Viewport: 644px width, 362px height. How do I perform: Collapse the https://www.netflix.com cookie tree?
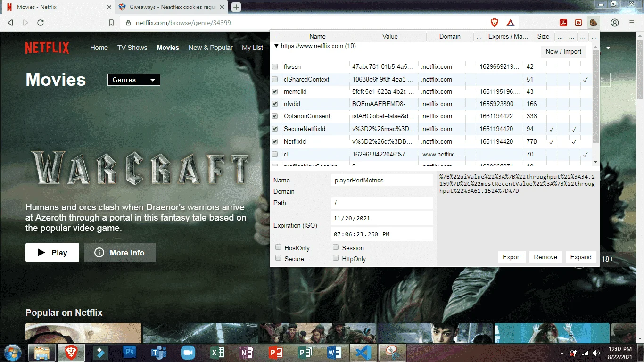click(x=276, y=46)
